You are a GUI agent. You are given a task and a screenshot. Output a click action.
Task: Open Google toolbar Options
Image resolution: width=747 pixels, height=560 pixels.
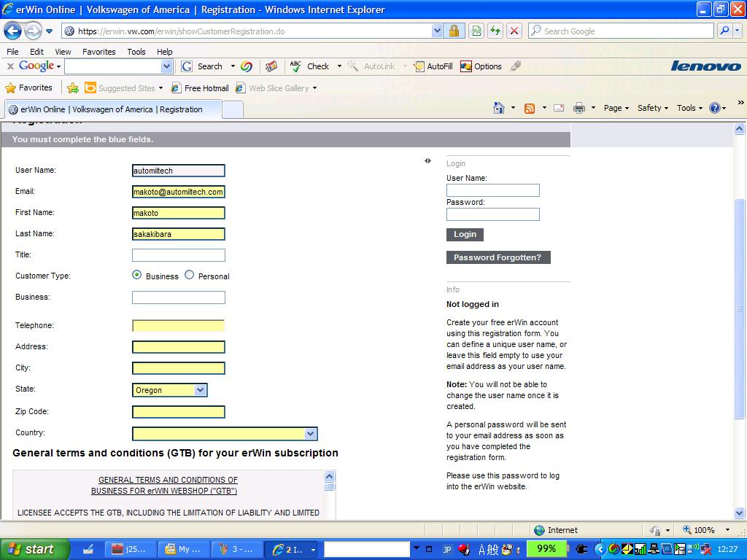point(481,66)
